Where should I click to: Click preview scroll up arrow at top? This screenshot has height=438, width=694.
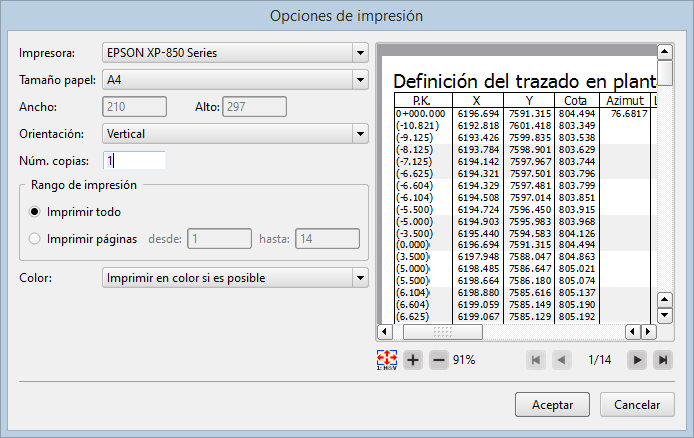pos(664,52)
